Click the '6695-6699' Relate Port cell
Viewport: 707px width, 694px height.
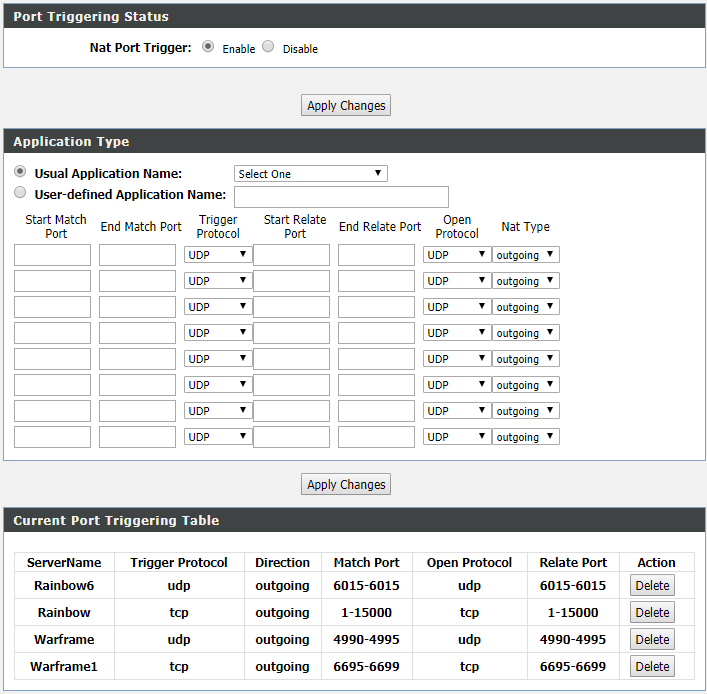pyautogui.click(x=573, y=666)
